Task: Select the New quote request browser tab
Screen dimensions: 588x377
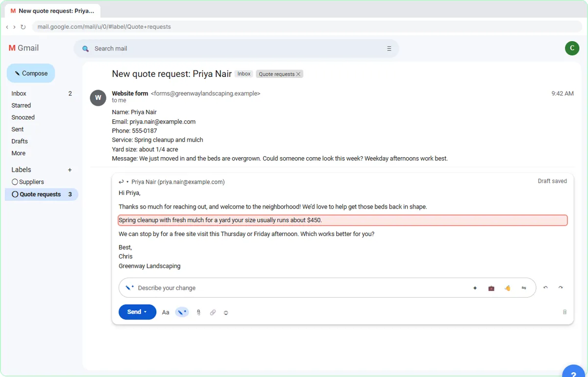Action: 52,11
